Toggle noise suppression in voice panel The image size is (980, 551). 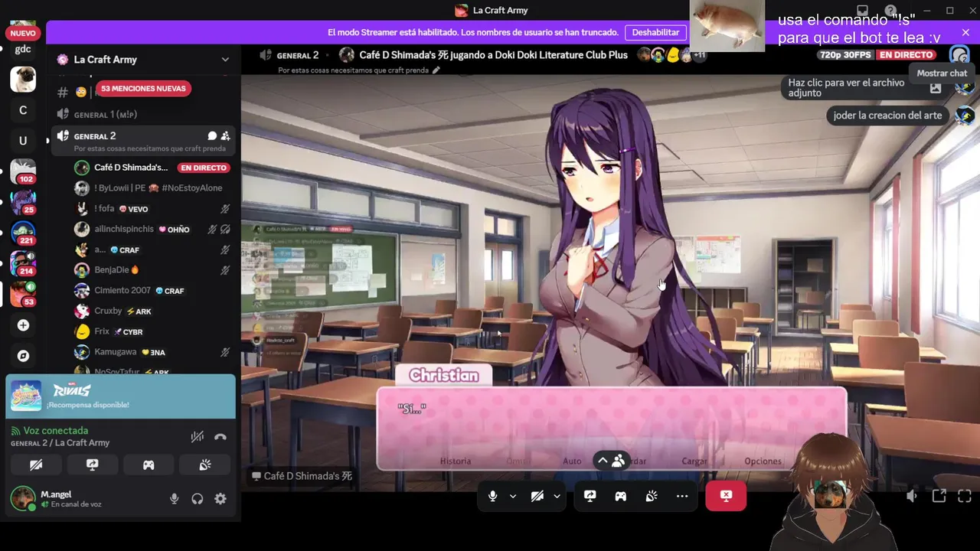[x=198, y=436]
